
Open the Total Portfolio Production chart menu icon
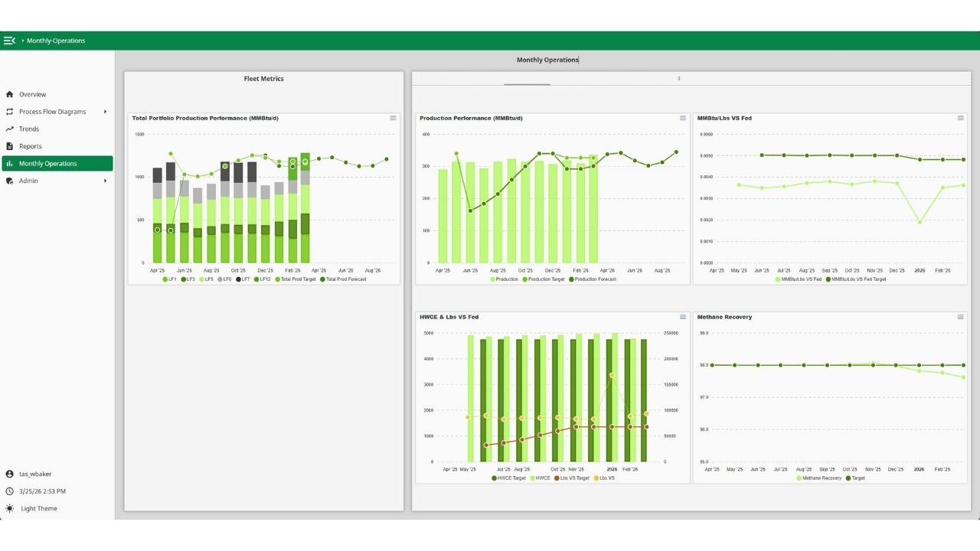[393, 118]
